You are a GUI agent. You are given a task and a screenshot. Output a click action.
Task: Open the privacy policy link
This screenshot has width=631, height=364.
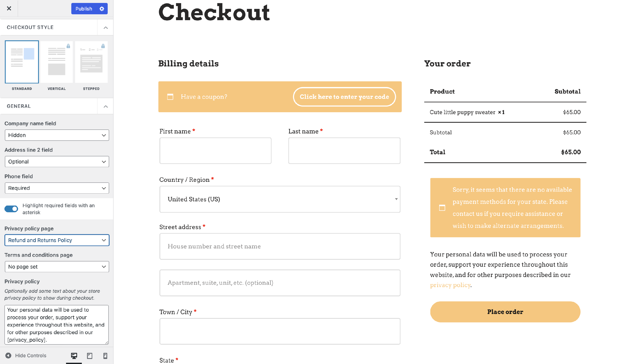click(450, 285)
